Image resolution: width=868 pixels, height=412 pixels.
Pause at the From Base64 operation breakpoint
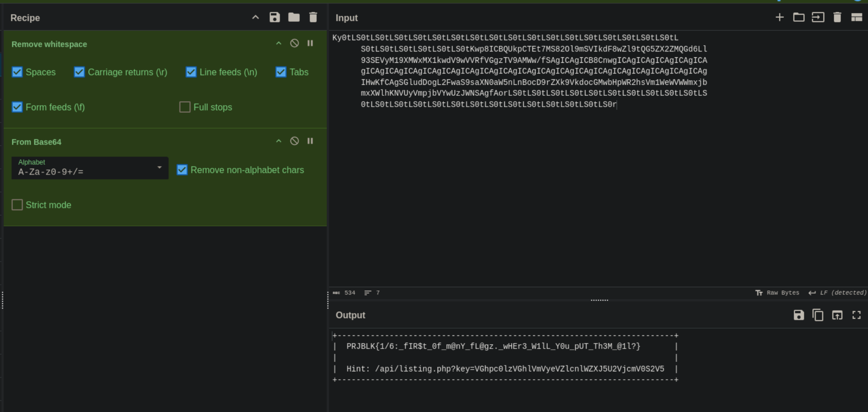[x=310, y=141]
